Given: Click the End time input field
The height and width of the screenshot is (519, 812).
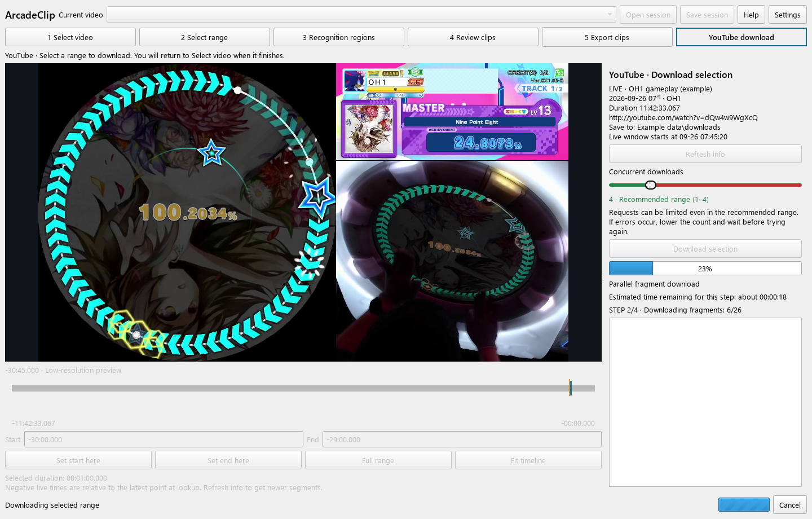Looking at the screenshot, I should click(x=462, y=439).
